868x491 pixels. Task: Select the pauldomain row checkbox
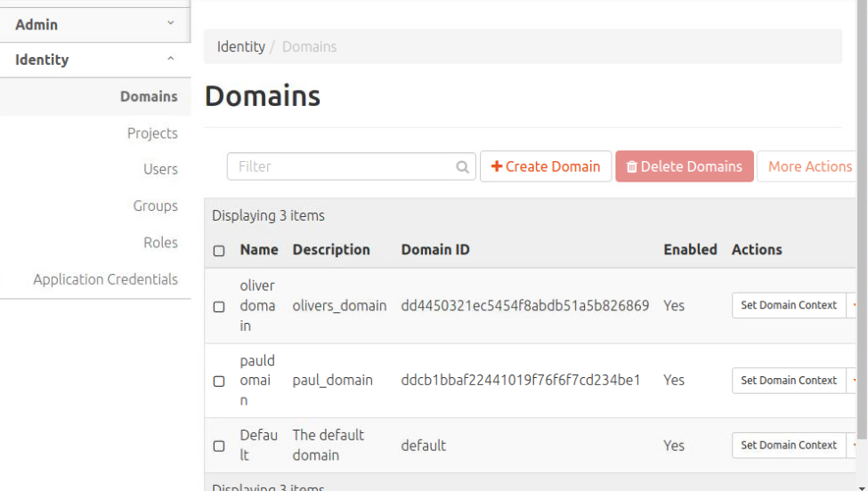[219, 382]
